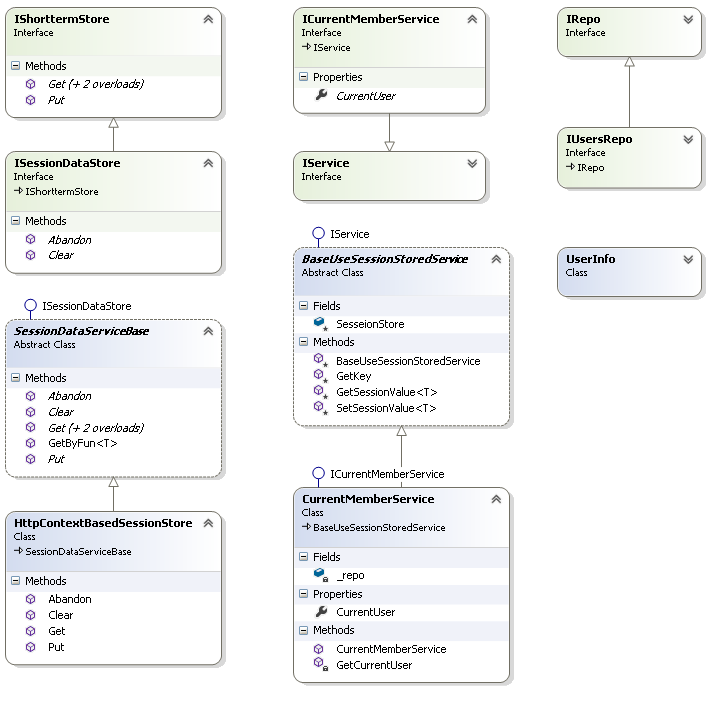Screen dimensions: 716x721
Task: Collapse the Fields section of BaseUseSessionStoredService
Action: point(303,306)
